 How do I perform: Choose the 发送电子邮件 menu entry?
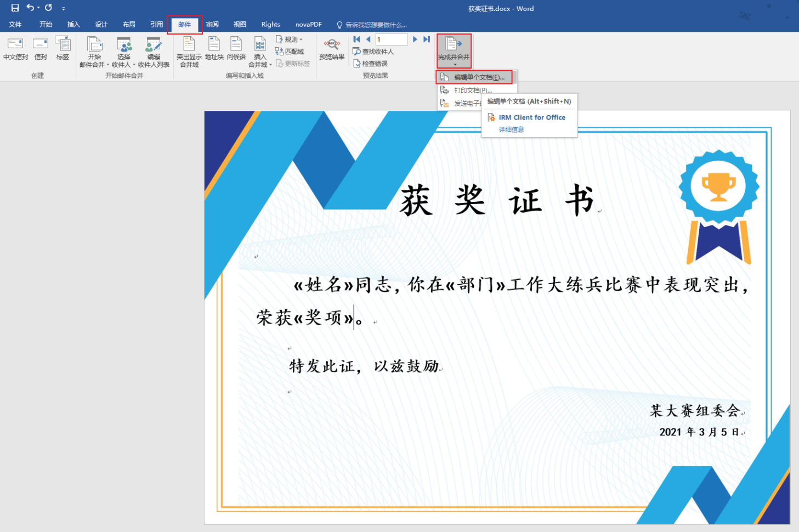click(460, 103)
